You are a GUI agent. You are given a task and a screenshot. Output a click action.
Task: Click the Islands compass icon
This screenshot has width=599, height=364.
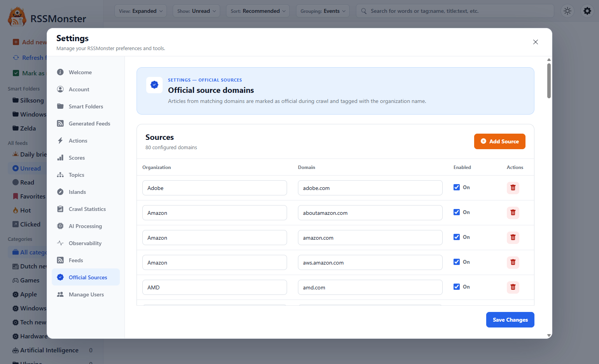[60, 192]
